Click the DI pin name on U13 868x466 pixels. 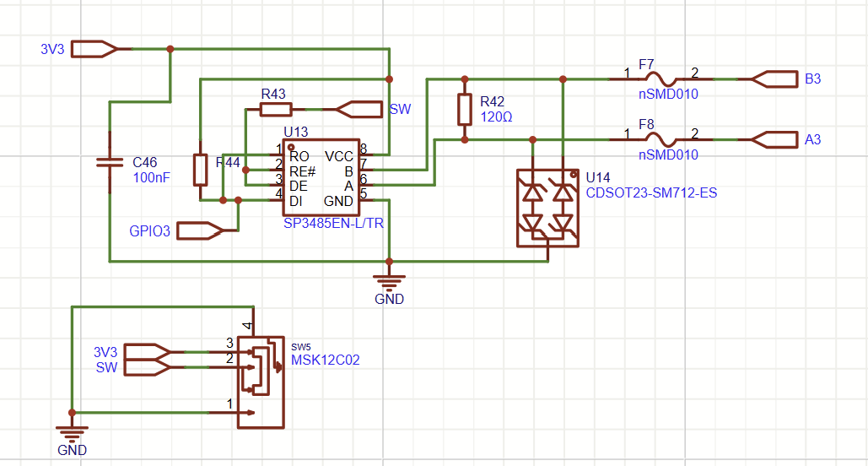(x=295, y=201)
